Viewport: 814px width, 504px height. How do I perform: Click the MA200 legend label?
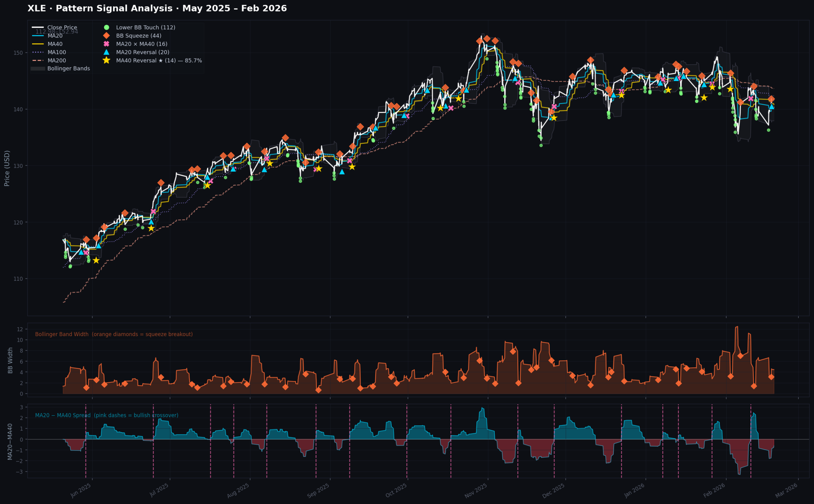click(57, 61)
